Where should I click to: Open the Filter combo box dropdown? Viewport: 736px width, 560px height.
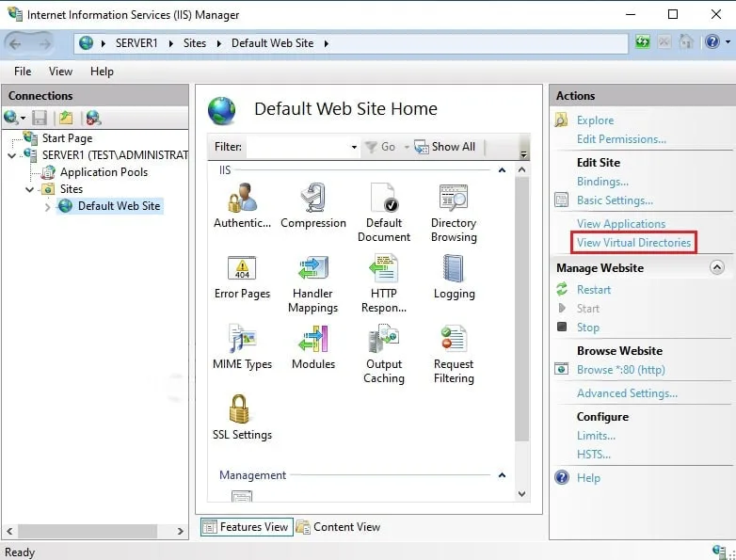tap(354, 147)
